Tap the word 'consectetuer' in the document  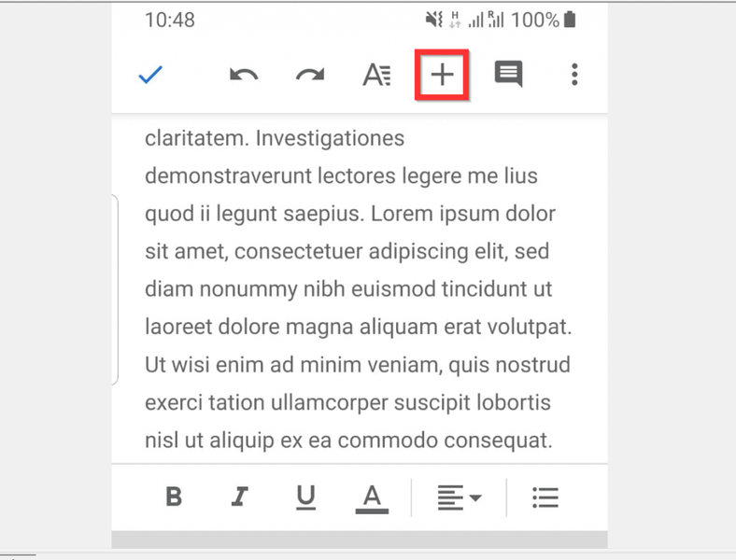(x=299, y=251)
